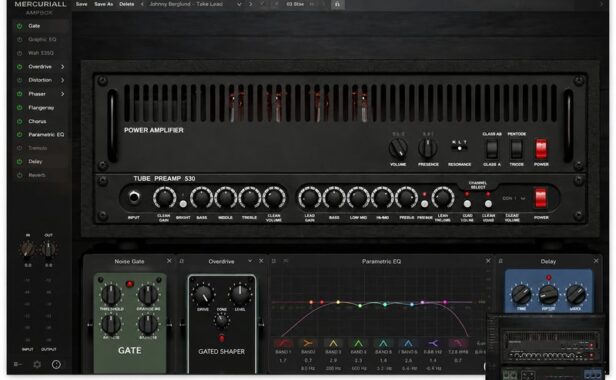Click the Tone knob on the Gated Shaper pedal

(x=222, y=321)
